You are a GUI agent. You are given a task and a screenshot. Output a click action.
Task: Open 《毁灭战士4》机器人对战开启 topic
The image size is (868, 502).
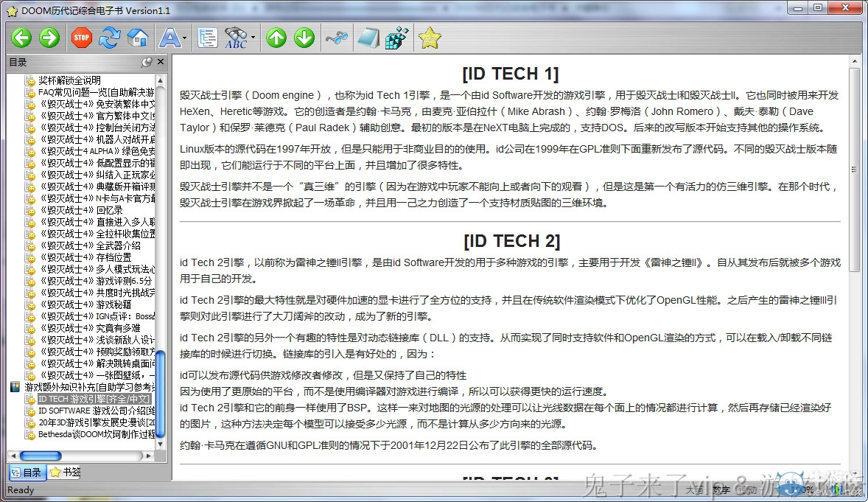[x=97, y=139]
